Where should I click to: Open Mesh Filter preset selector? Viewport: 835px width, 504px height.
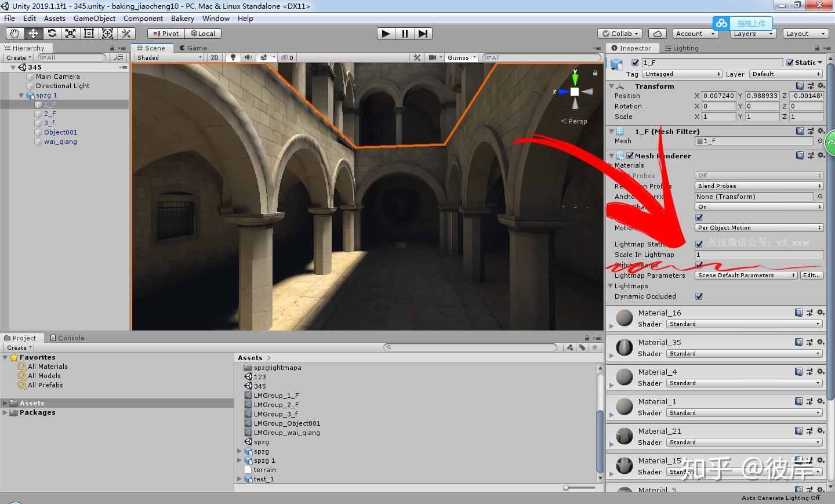(x=811, y=131)
